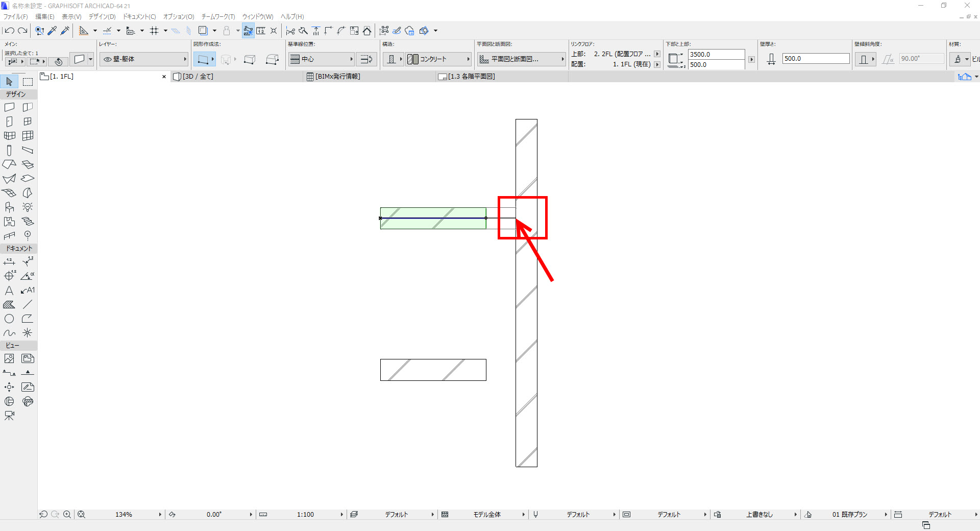Select the Beam tool
This screenshot has width=980, height=531.
pos(28,150)
